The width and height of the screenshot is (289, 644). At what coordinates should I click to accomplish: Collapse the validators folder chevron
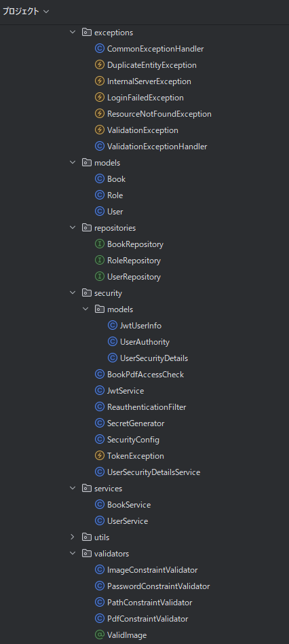click(73, 554)
